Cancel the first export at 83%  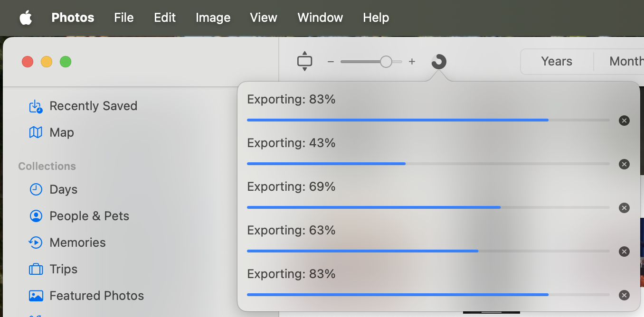[624, 121]
